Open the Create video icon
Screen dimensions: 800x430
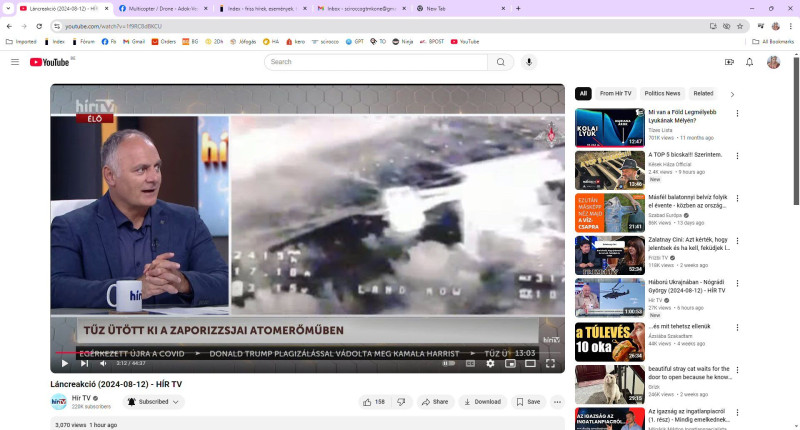[x=729, y=62]
